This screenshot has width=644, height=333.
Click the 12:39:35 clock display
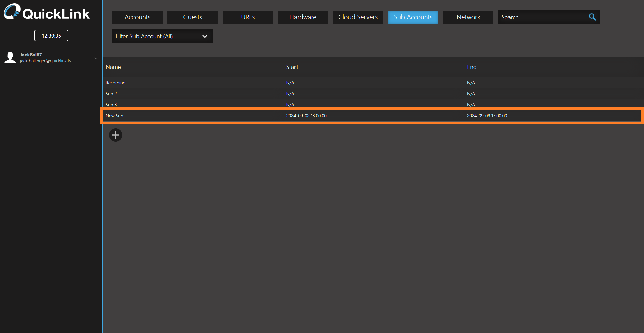coord(51,36)
